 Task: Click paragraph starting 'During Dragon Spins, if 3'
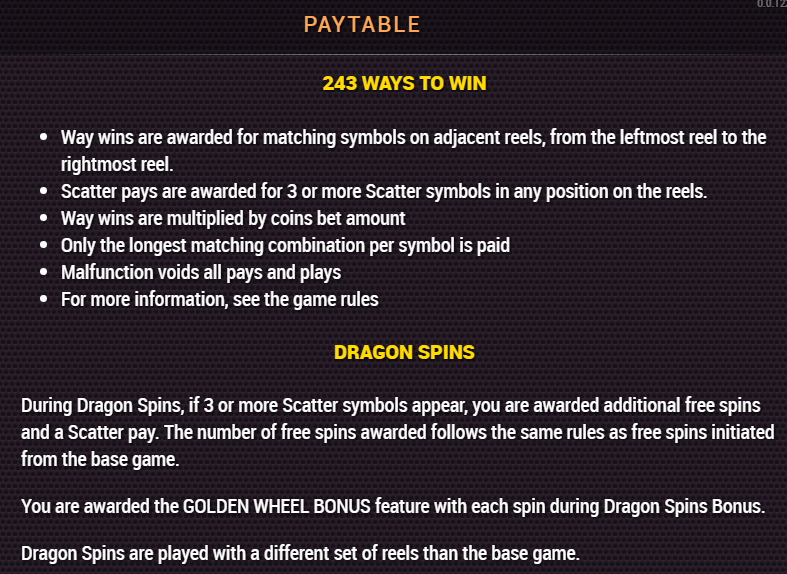point(398,433)
